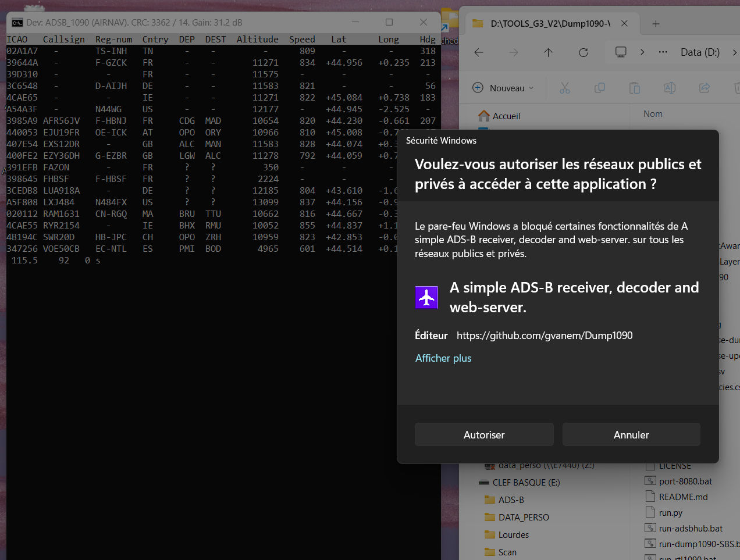This screenshot has width=740, height=560.
Task: Sort files by the Nom column
Action: (x=653, y=114)
